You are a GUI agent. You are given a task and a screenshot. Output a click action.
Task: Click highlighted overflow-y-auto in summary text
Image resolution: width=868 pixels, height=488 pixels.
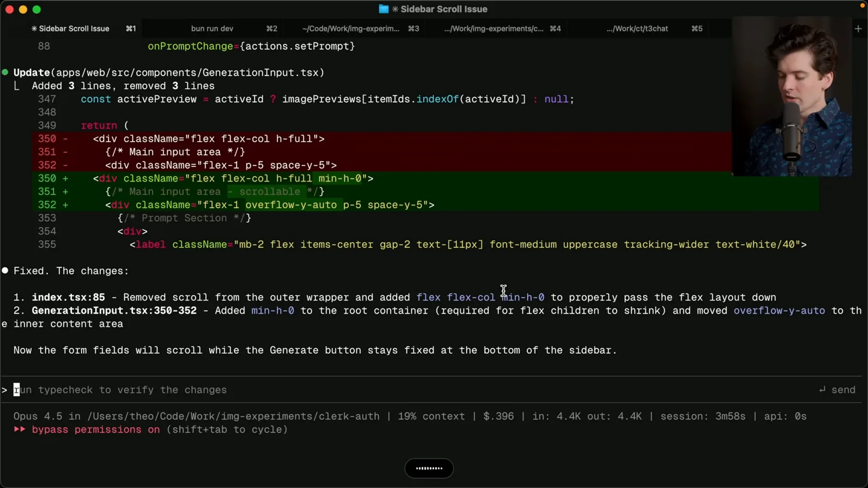pyautogui.click(x=779, y=311)
